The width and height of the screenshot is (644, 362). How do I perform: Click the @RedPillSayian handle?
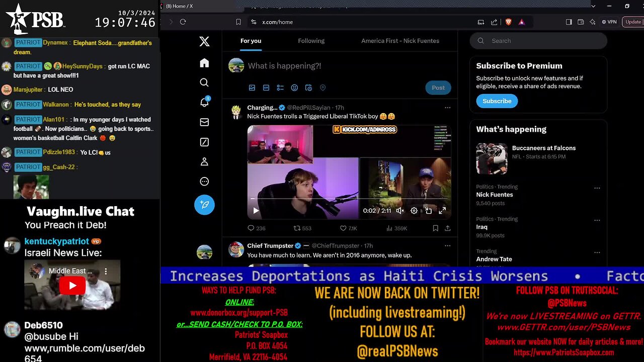coord(310,108)
